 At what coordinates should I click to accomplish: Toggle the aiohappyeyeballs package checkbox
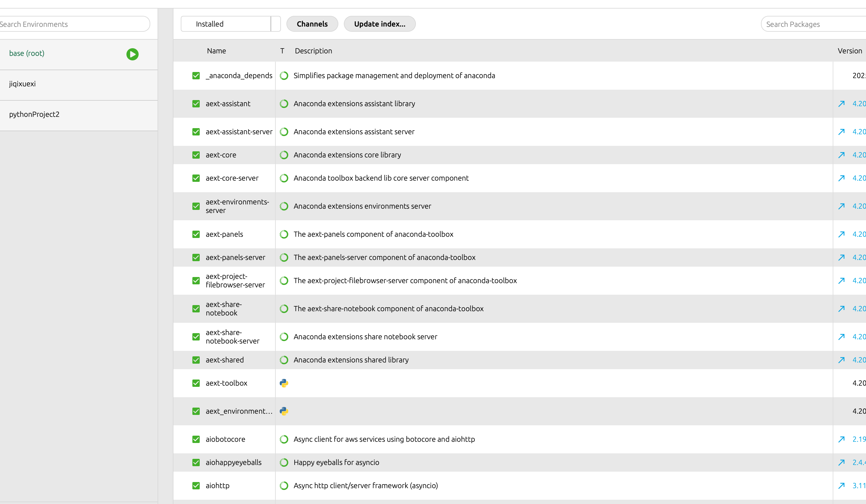tap(196, 463)
